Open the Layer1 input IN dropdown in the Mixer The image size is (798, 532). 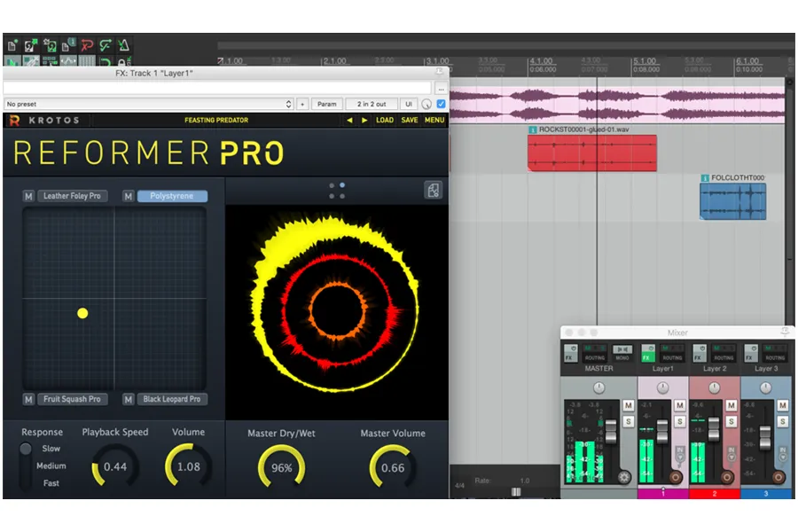(x=680, y=454)
